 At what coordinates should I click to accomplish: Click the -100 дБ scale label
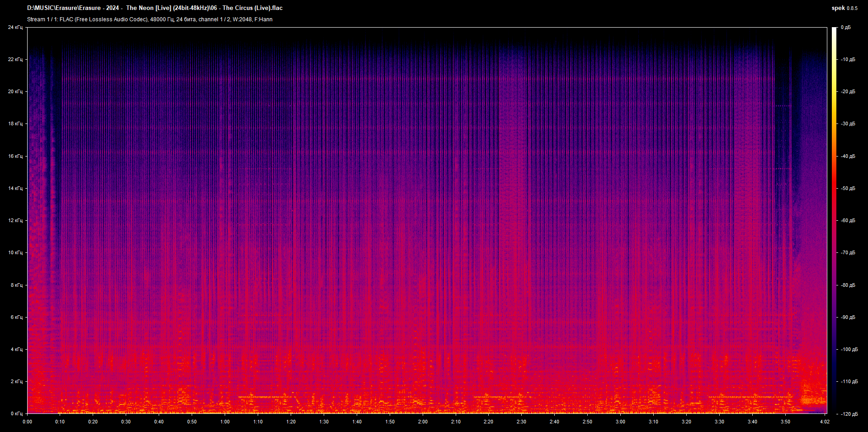pyautogui.click(x=849, y=350)
